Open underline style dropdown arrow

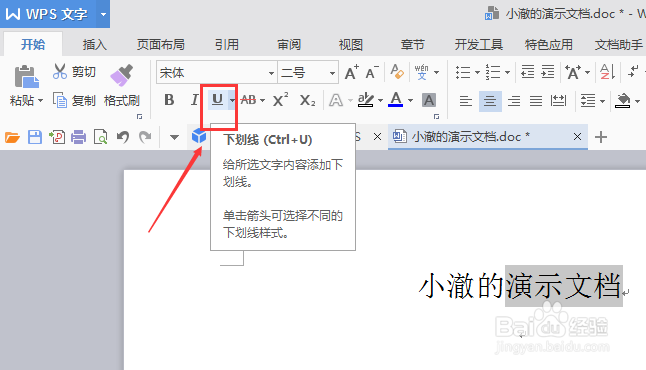coord(232,100)
